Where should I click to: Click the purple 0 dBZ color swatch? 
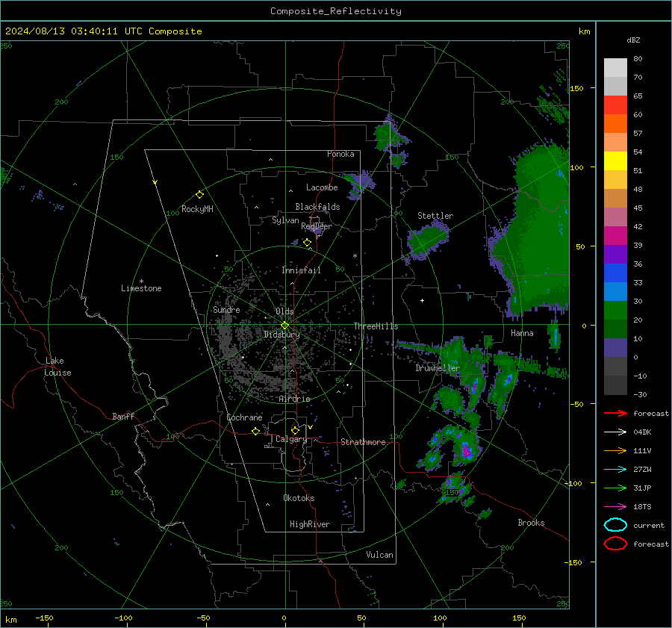point(615,347)
